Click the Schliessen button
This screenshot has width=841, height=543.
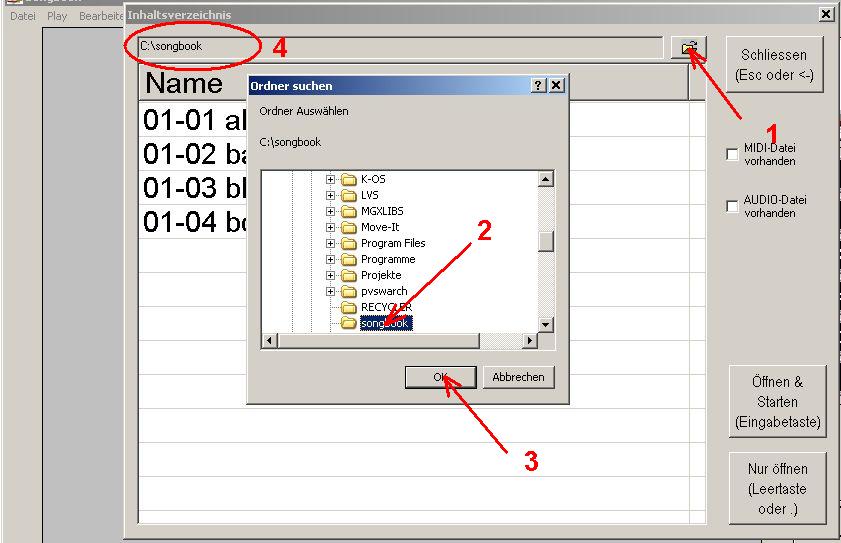(x=774, y=65)
